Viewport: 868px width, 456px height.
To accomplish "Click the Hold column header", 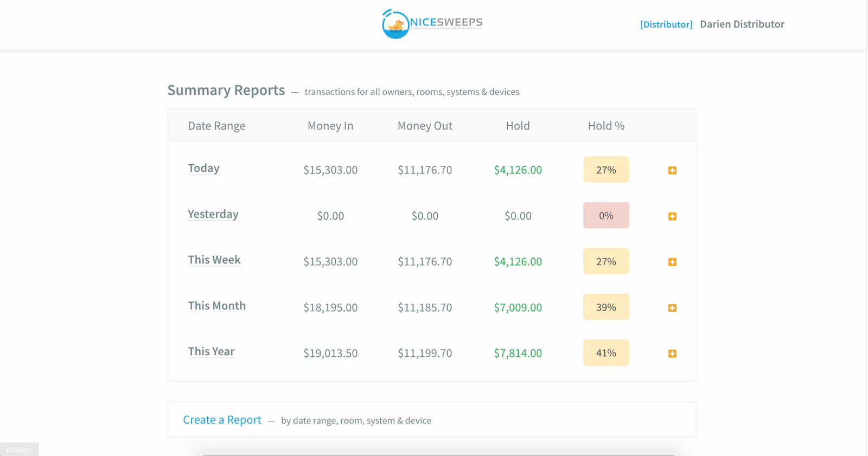I will pos(518,126).
